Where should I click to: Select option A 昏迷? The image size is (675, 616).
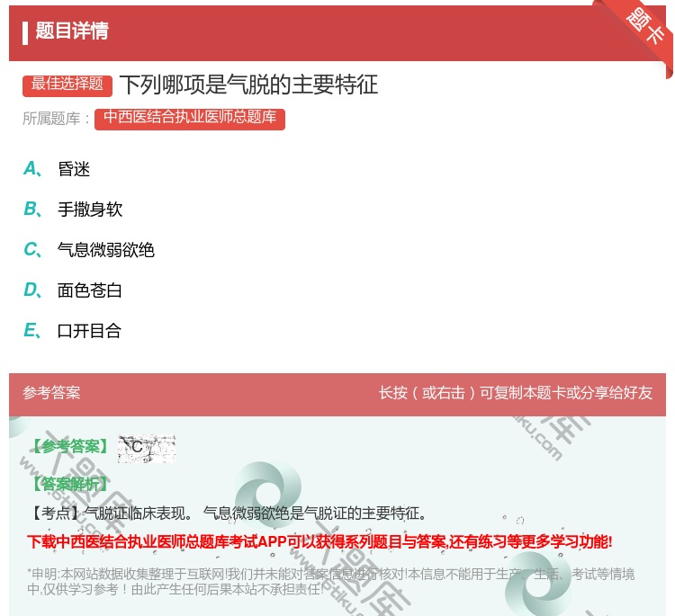coord(74,169)
